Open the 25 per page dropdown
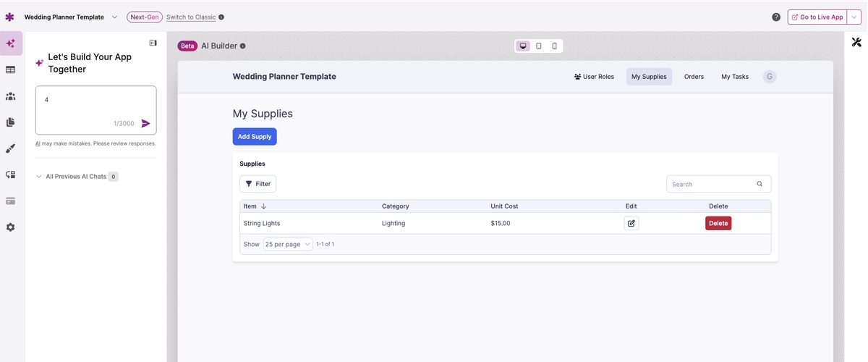Viewport: 868px width, 362px height. coord(287,245)
